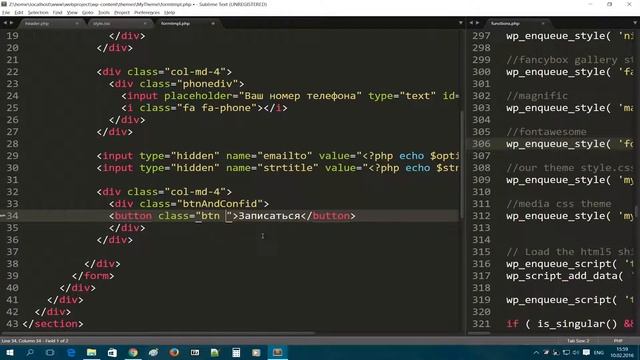Open the Windows Store taskbar icon
The height and width of the screenshot is (360, 640).
pos(112,352)
